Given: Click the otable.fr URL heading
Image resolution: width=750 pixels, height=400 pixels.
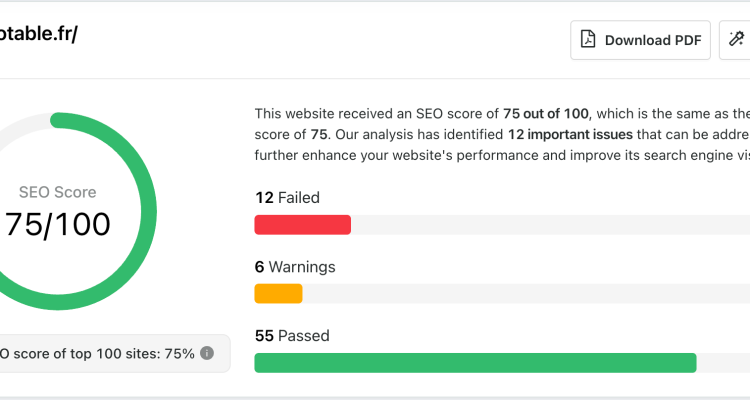Looking at the screenshot, I should [x=38, y=33].
